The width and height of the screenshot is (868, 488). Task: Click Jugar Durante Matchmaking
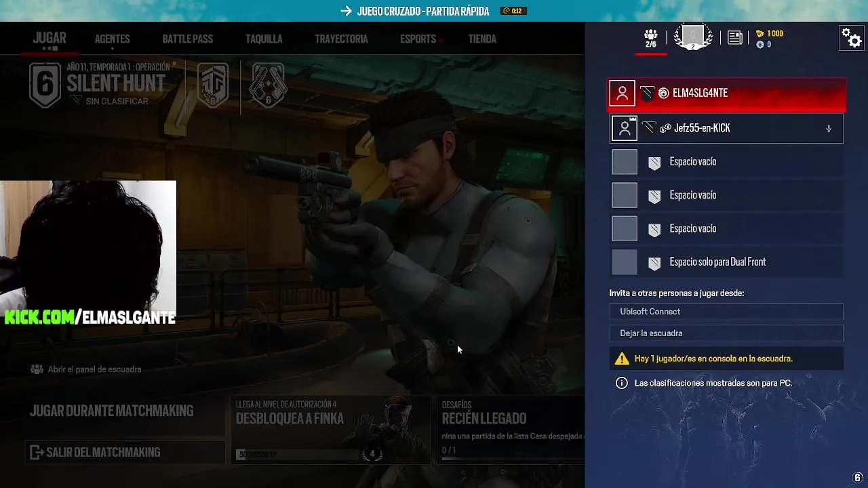point(112,411)
